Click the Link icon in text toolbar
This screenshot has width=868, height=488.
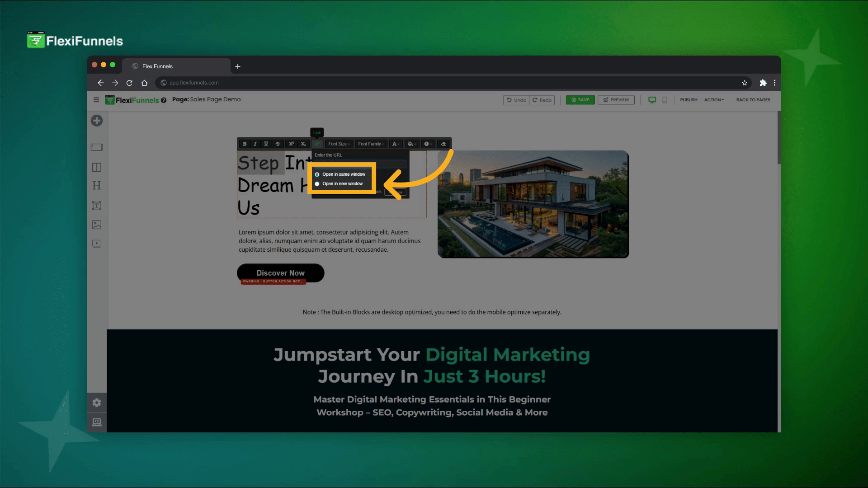pos(317,144)
